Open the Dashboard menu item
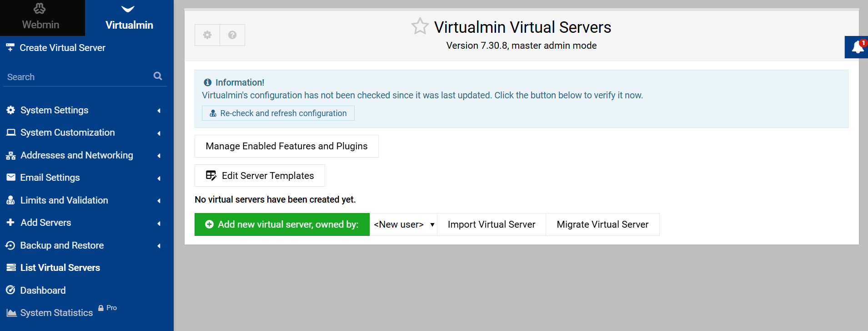868x331 pixels. coord(43,290)
